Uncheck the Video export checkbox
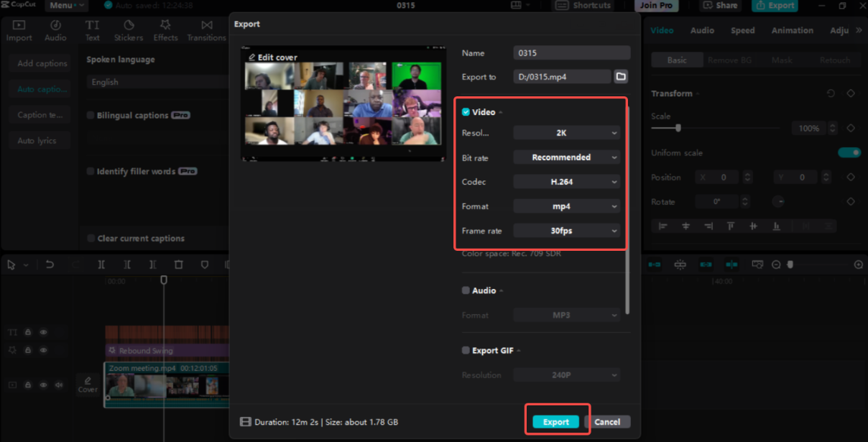 [x=465, y=111]
